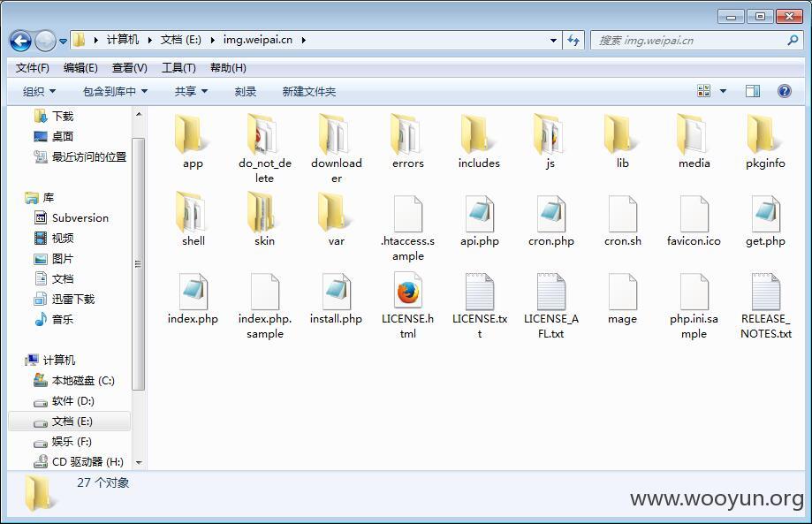
Task: Select the RELEASE_NOTES.txt file
Action: pyautogui.click(x=765, y=305)
